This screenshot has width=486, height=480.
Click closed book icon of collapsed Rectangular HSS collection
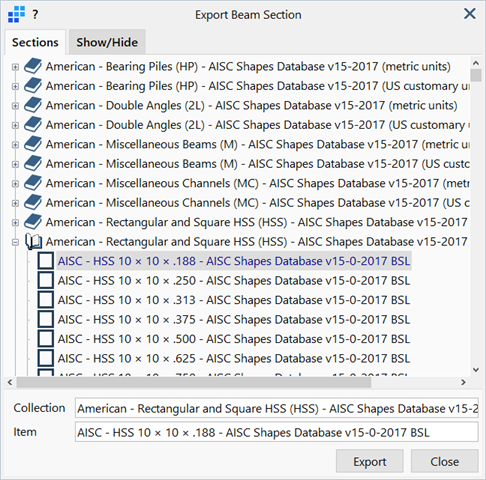pos(33,222)
